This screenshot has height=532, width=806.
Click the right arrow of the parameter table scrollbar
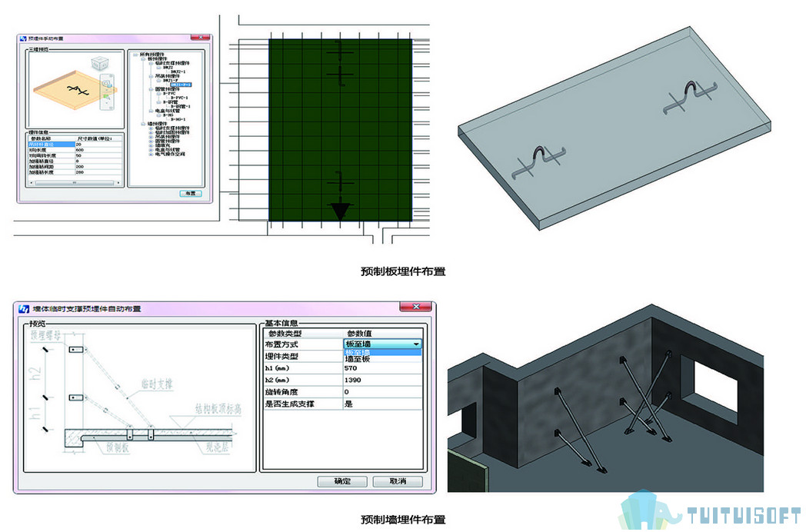click(118, 183)
